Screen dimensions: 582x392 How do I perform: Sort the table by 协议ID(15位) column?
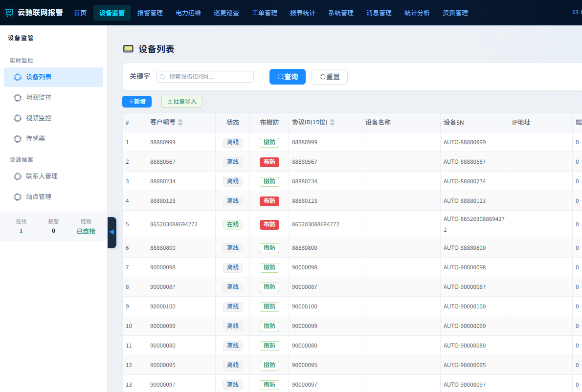(332, 122)
